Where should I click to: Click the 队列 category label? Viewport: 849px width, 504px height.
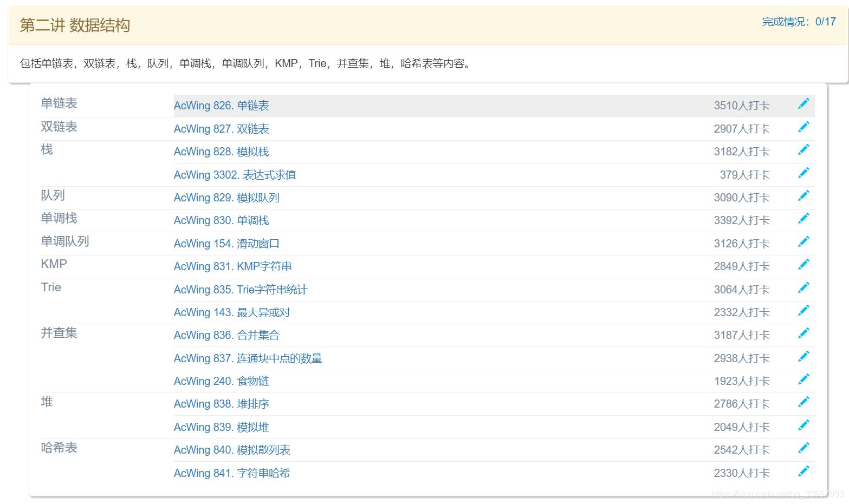[x=53, y=195]
